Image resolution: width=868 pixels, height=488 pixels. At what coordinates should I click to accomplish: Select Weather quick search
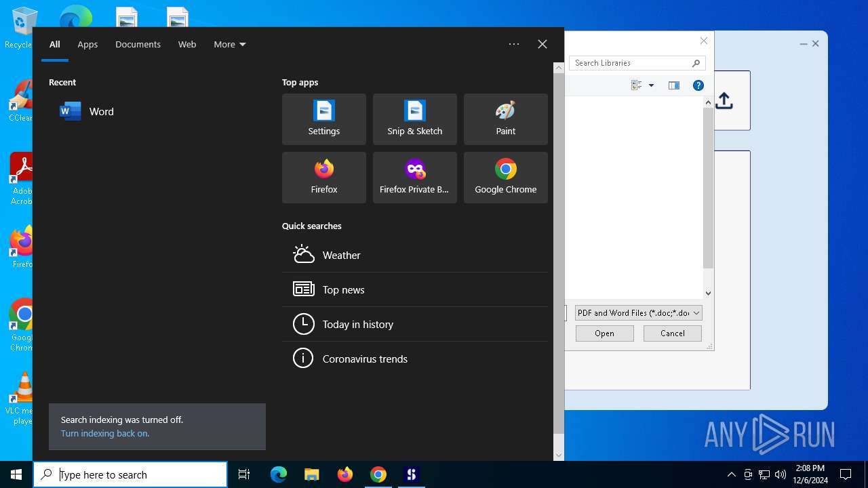[x=415, y=256]
